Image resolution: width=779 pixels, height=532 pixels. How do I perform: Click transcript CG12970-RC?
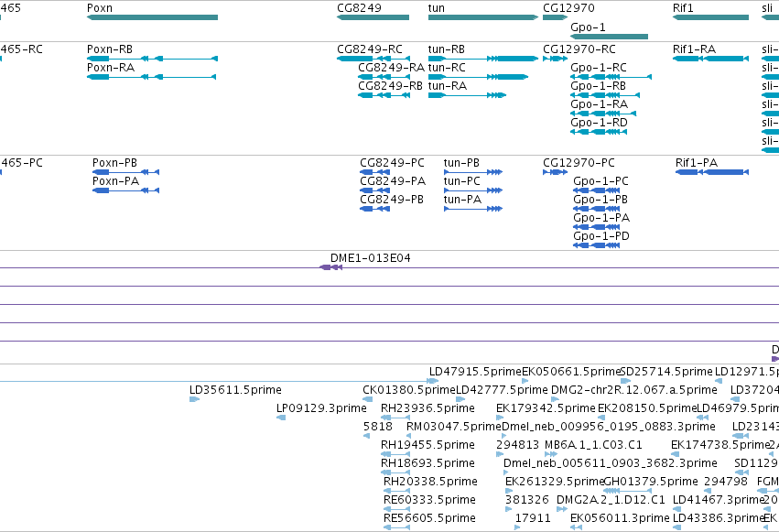click(555, 59)
